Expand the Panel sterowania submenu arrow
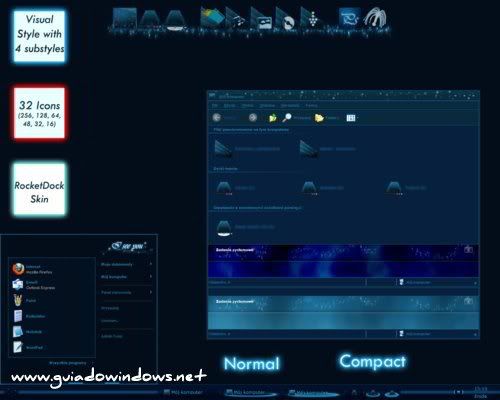 151,292
